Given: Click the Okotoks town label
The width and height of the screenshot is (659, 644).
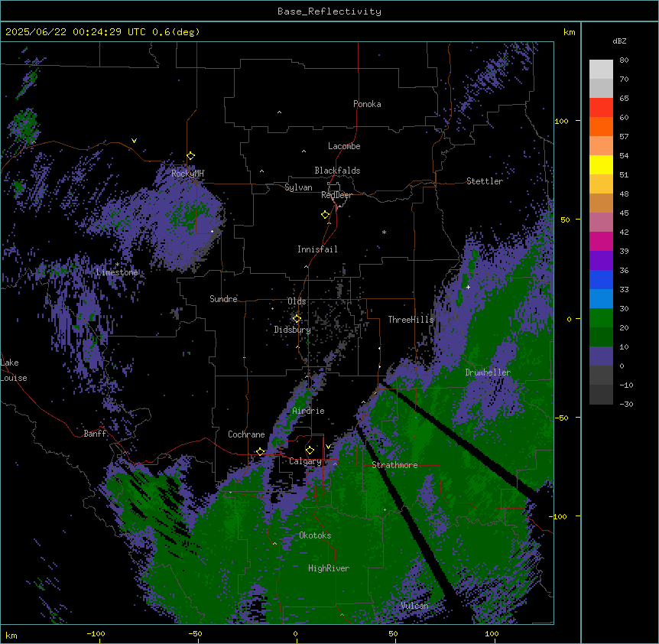Looking at the screenshot, I should [x=315, y=535].
